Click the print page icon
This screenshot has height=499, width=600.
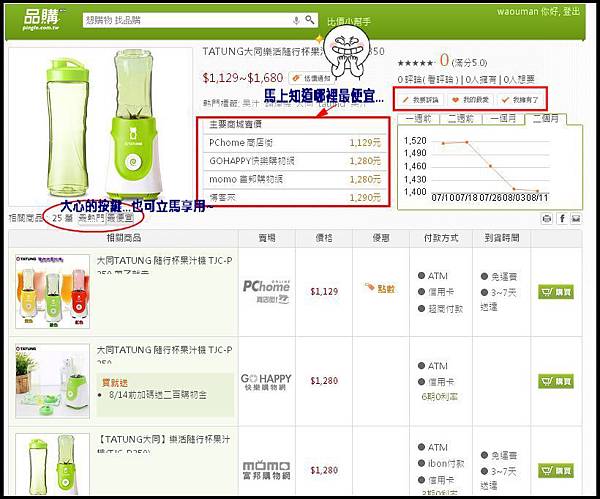click(547, 219)
